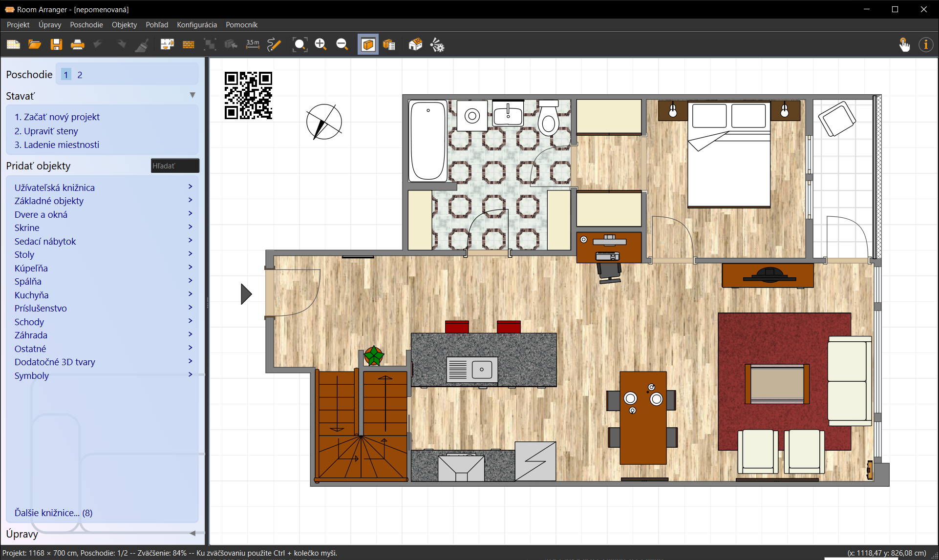939x560 pixels.
Task: Collapse the Stavať section arrow
Action: coord(192,95)
